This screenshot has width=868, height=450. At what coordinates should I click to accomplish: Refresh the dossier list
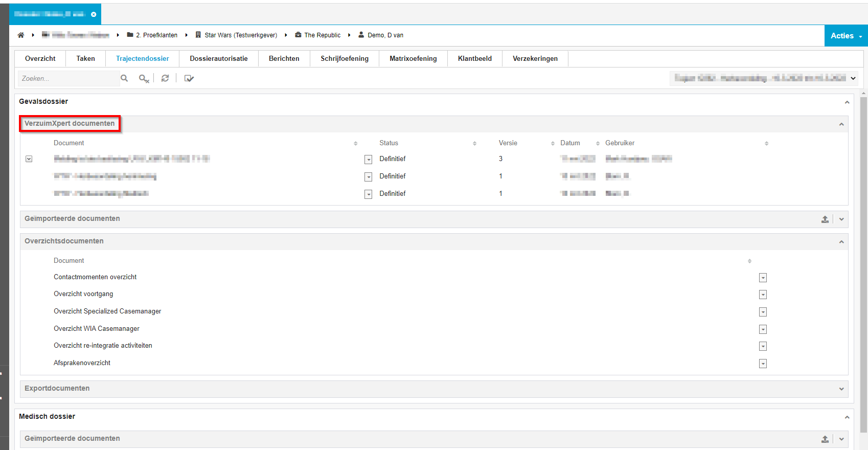coord(165,78)
